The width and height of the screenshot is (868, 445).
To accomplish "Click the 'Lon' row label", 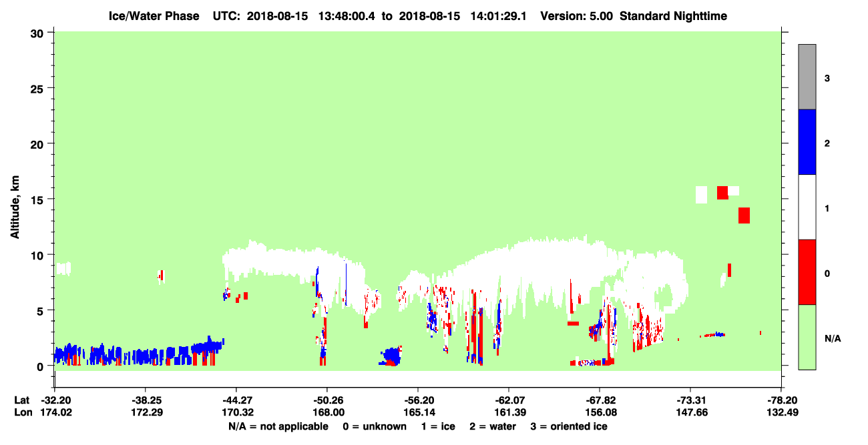I will coord(23,412).
